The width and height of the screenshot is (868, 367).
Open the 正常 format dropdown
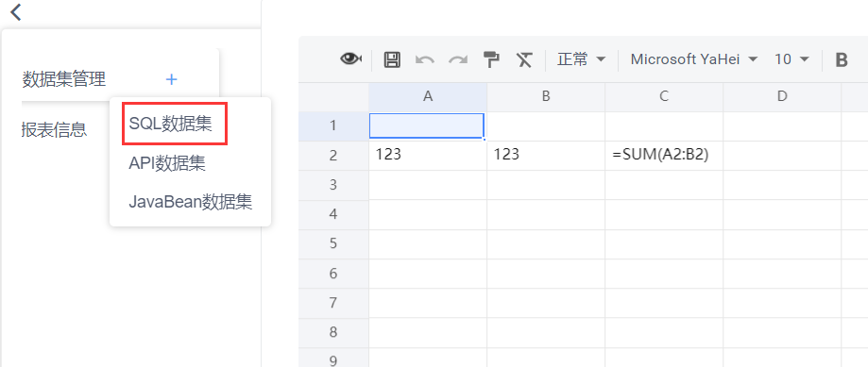[x=581, y=59]
